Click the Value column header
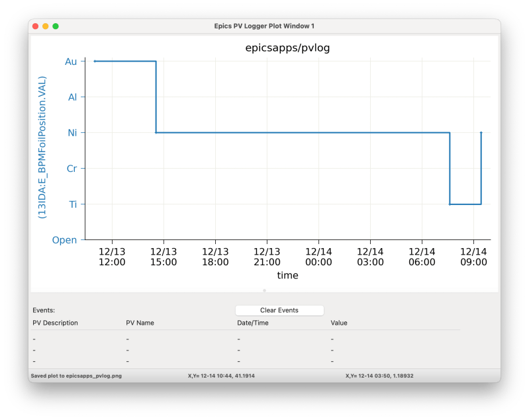The height and width of the screenshot is (420, 529). click(x=339, y=323)
